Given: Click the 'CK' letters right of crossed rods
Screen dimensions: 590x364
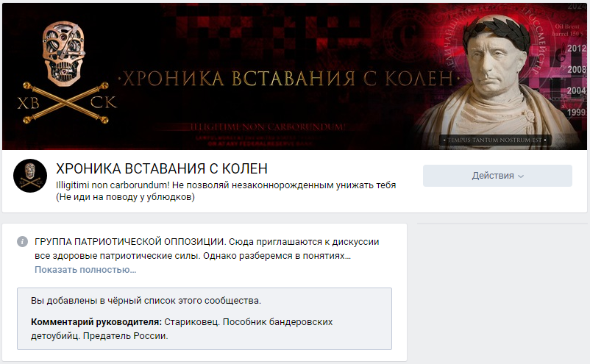Looking at the screenshot, I should tap(104, 103).
